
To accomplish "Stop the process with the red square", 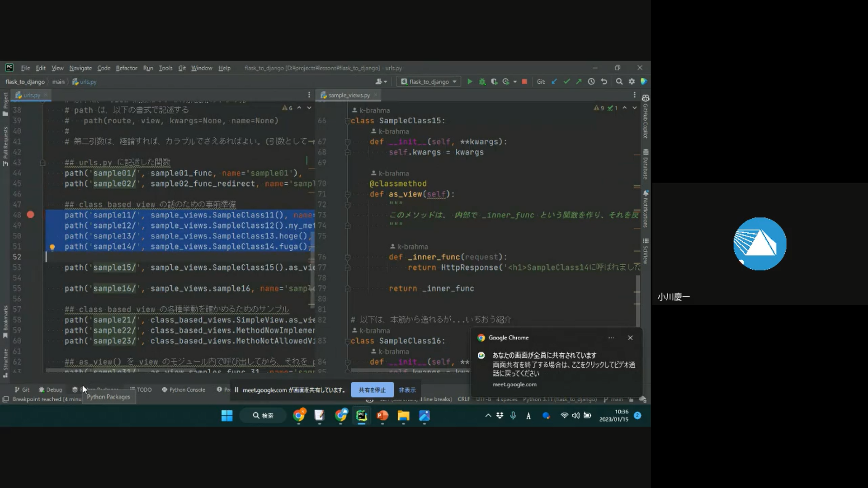I will coord(524,82).
